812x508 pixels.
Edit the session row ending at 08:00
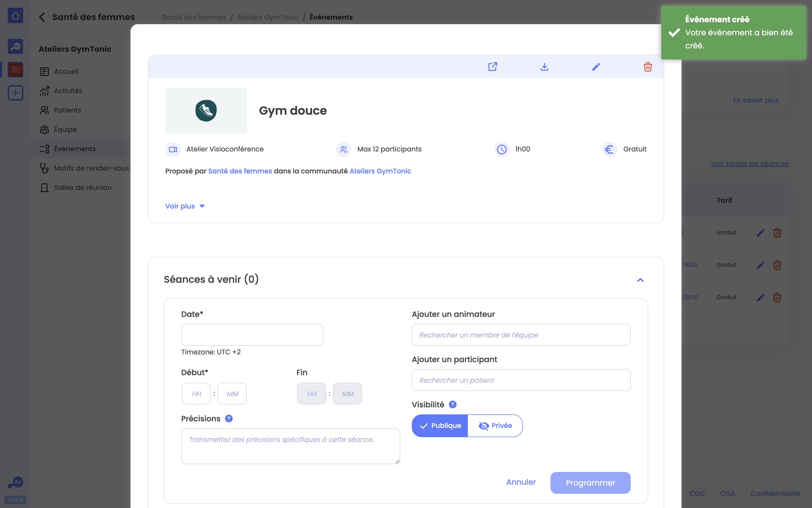point(761,297)
